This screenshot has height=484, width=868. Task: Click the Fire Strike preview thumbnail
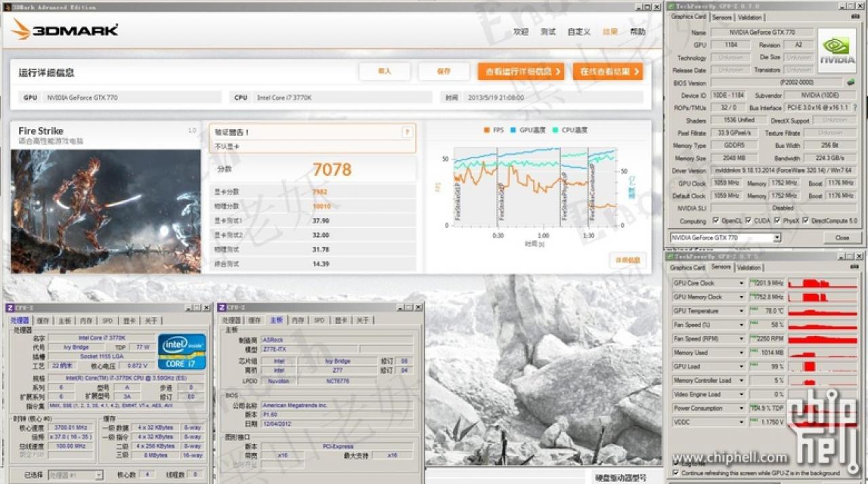106,211
